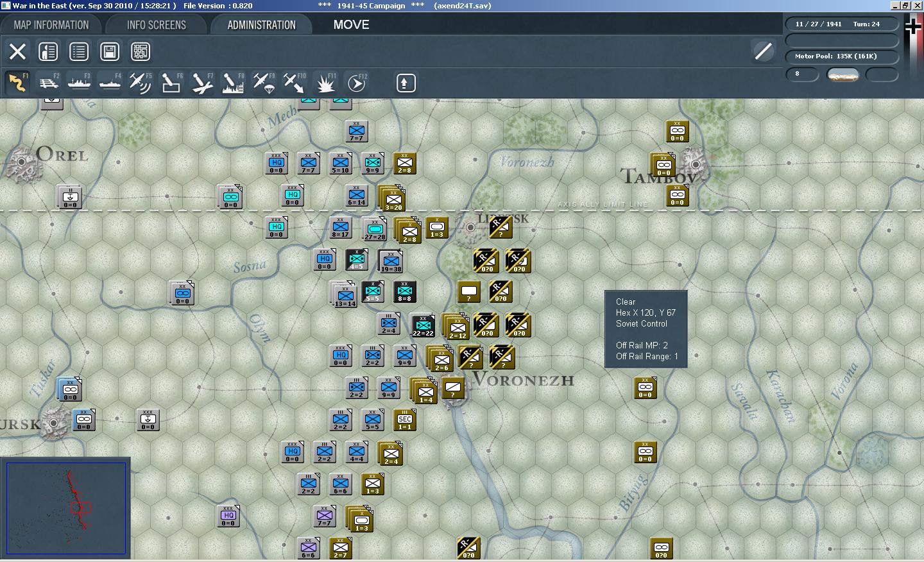Switch to the INFO SCREENS tab
The image size is (924, 562).
click(157, 25)
